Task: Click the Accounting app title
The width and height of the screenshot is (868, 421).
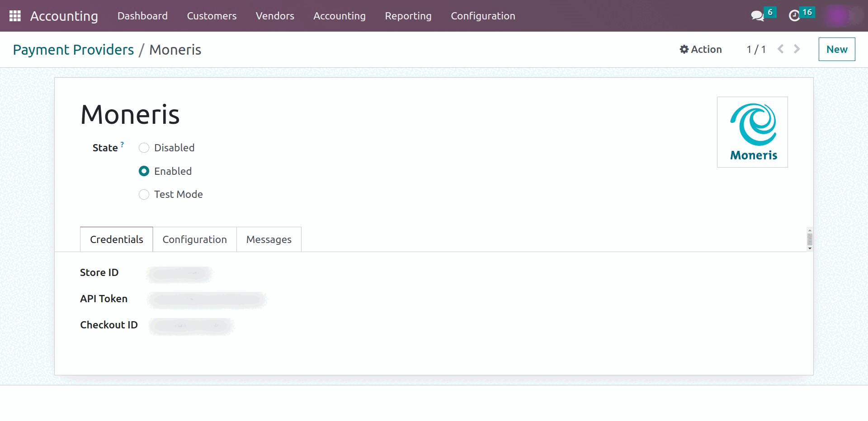Action: click(64, 16)
